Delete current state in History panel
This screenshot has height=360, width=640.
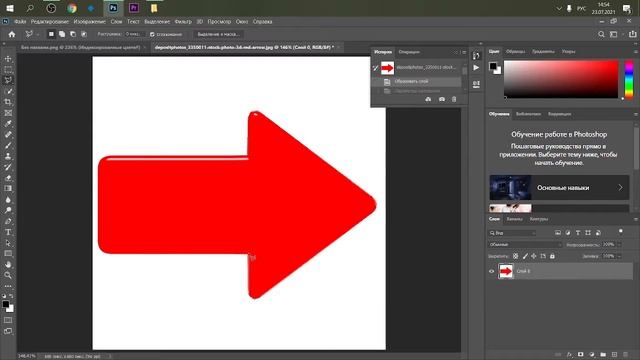pyautogui.click(x=454, y=99)
